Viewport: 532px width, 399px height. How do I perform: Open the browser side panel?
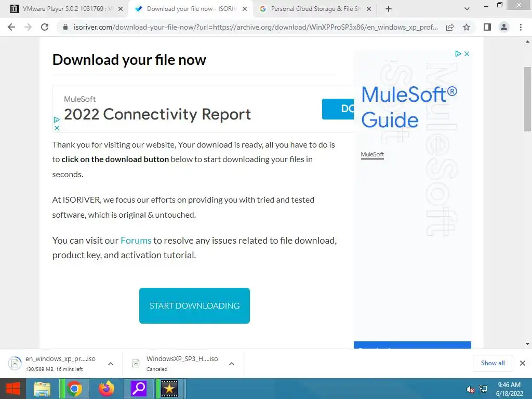coord(487,27)
